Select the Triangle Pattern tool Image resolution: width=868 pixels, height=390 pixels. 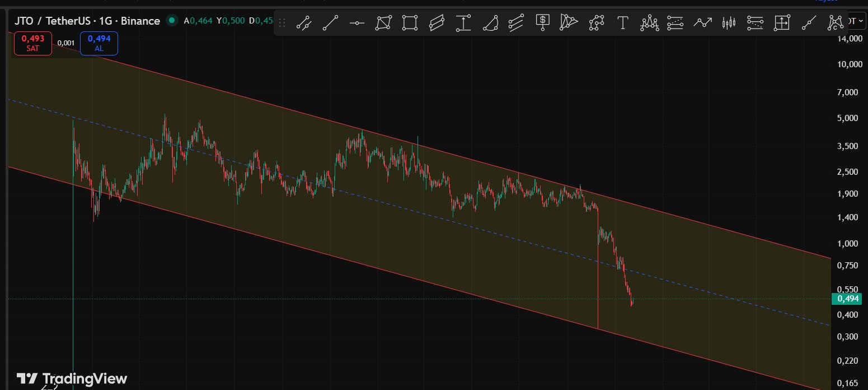569,23
